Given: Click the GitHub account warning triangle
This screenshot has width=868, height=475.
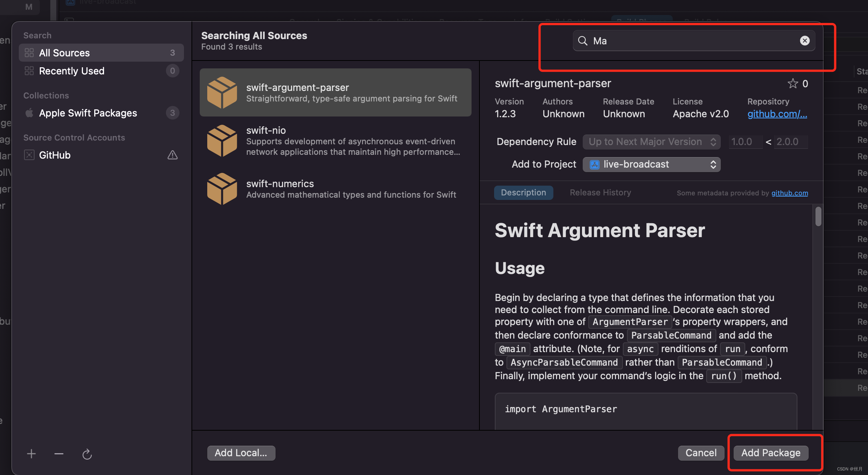Looking at the screenshot, I should click(x=172, y=155).
